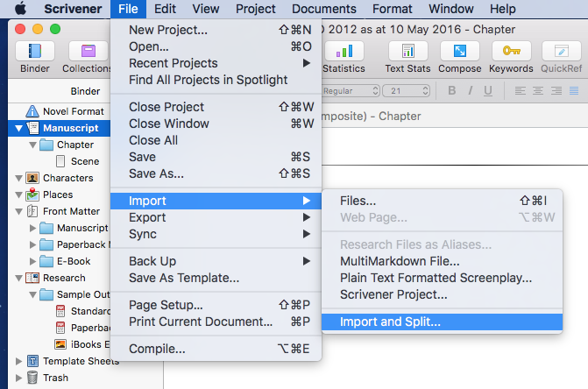Collapse the Manuscript tree item
This screenshot has height=389, width=588.
tap(18, 128)
